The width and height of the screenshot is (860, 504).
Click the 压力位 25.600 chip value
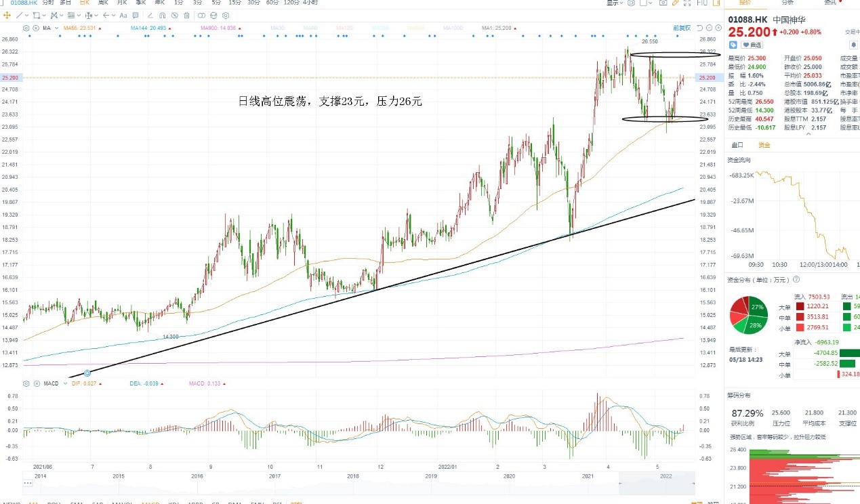click(x=781, y=413)
